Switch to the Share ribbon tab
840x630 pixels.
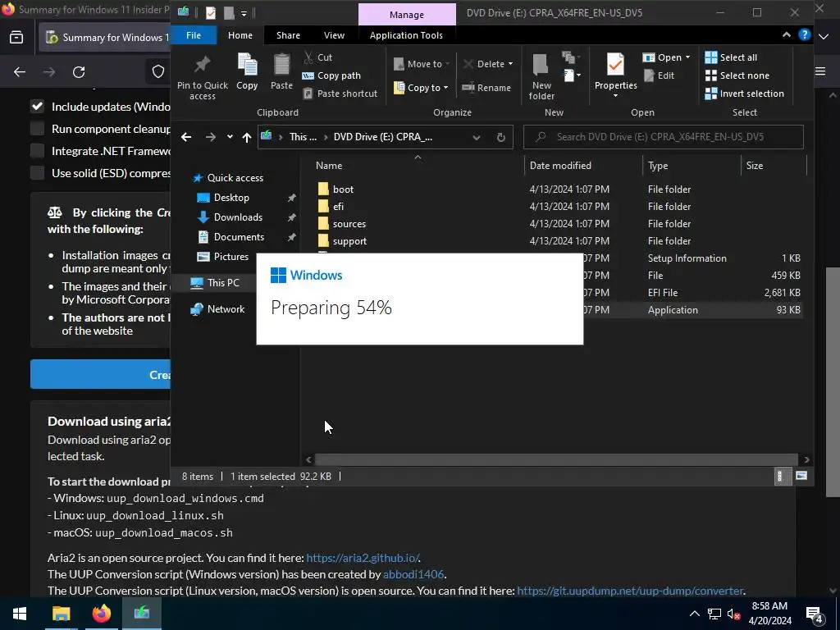click(288, 35)
